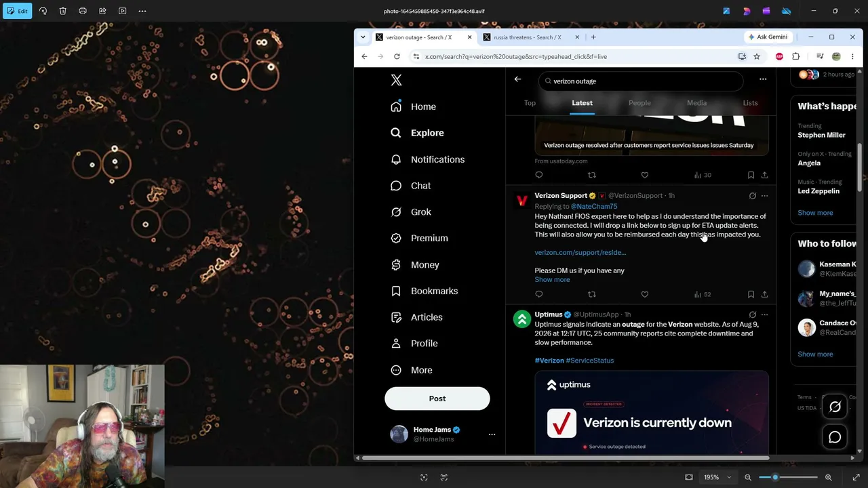
Task: Open Explore in X sidebar
Action: coord(418,133)
